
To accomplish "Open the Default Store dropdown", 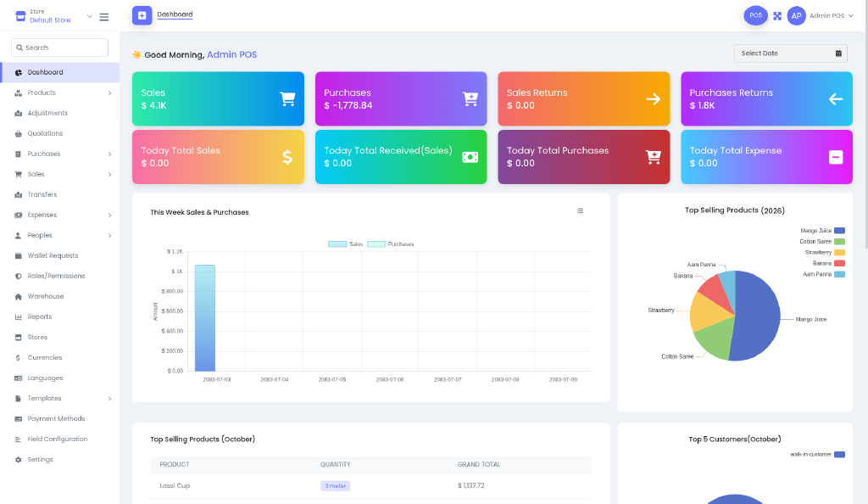I will click(53, 16).
